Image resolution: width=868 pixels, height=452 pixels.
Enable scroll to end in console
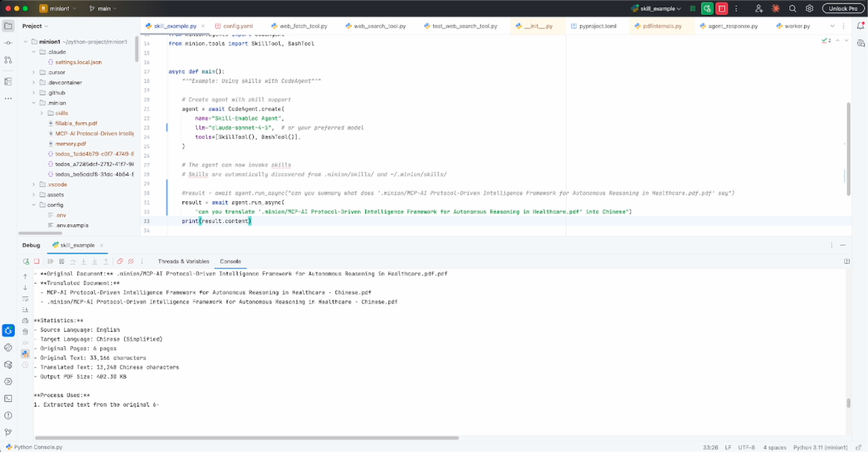[x=25, y=309]
